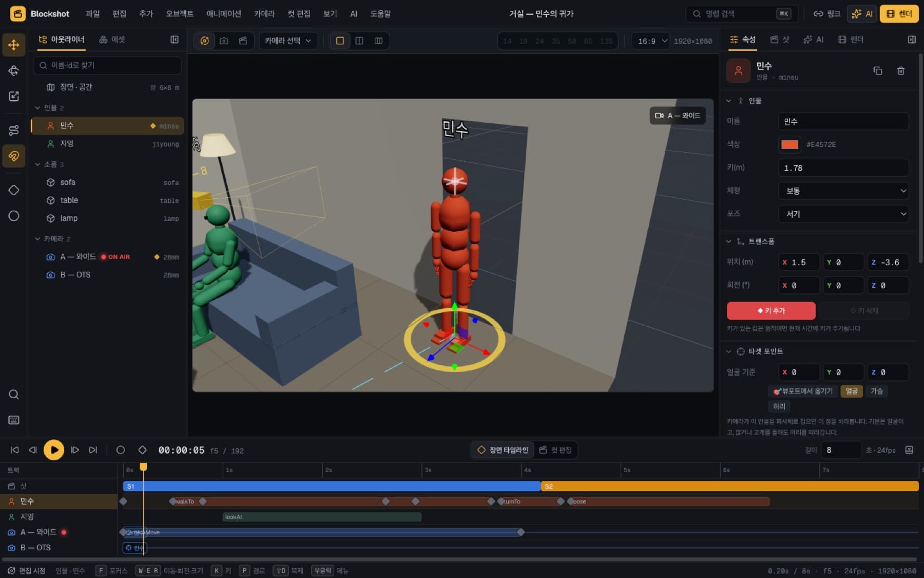This screenshot has height=578, width=924.
Task: Click 뷰포트에서 옮기기 button
Action: point(803,391)
